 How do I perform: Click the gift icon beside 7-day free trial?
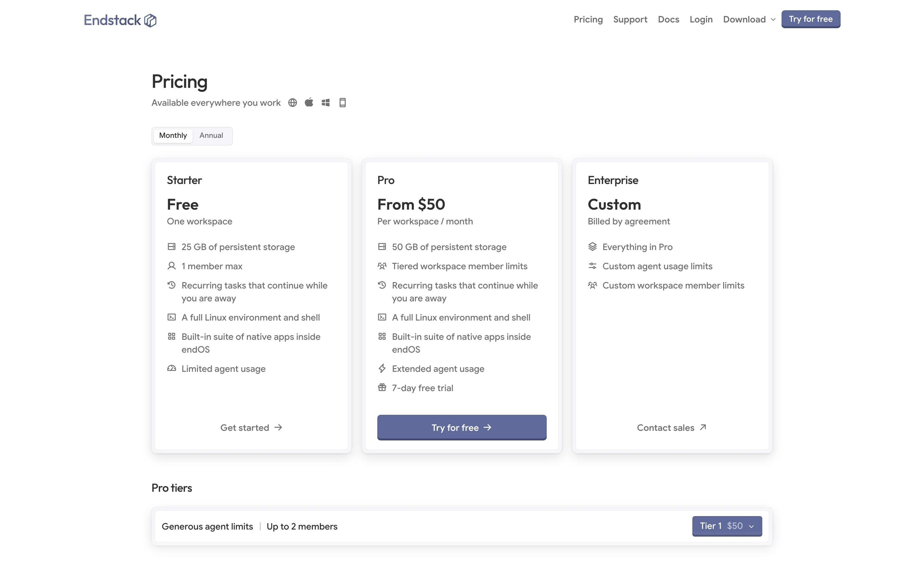coord(382,387)
